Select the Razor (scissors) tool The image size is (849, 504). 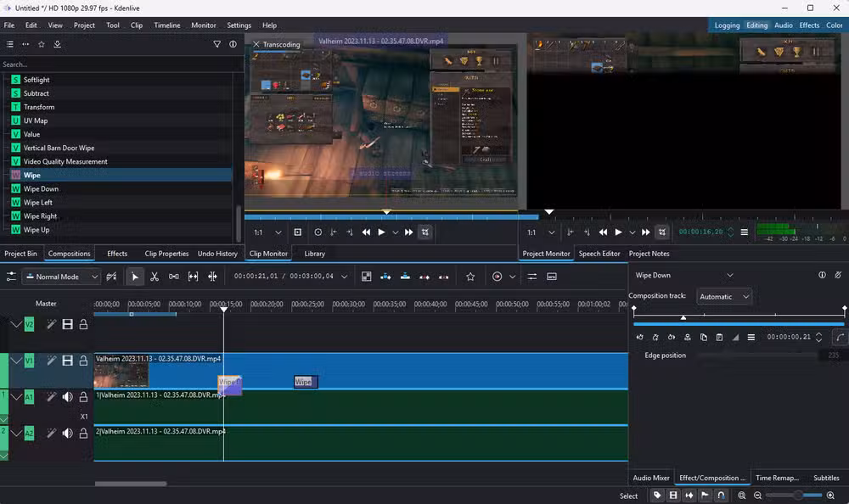pyautogui.click(x=155, y=277)
